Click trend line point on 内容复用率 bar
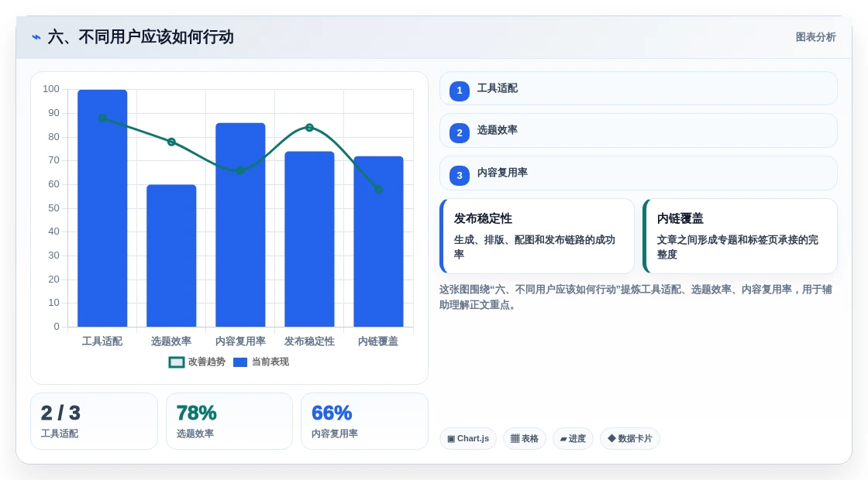868x480 pixels. [x=240, y=170]
